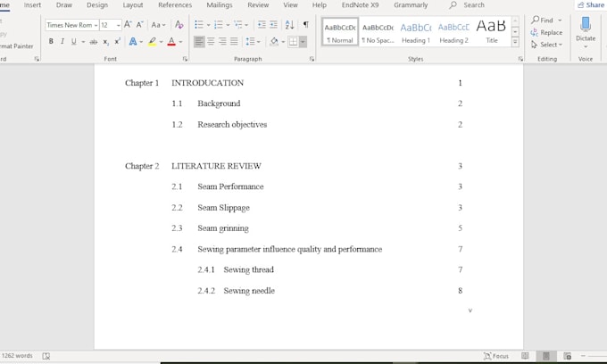Open the References tab
The width and height of the screenshot is (607, 364).
coord(175,5)
